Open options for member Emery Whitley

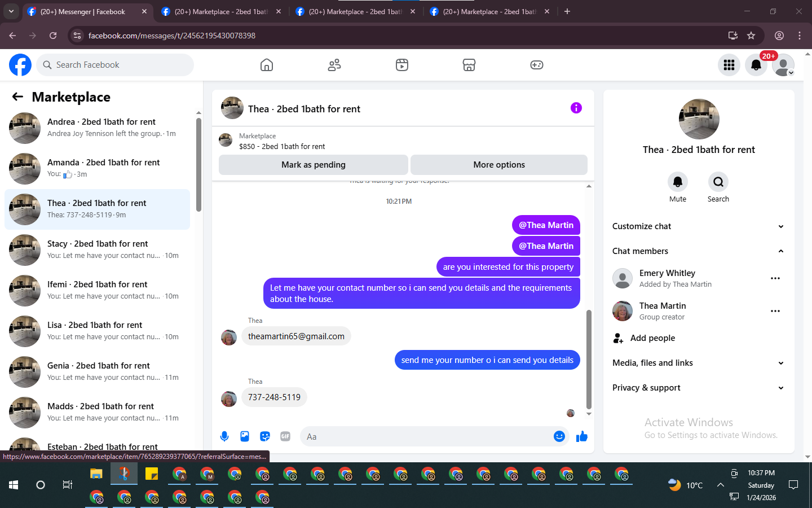775,278
